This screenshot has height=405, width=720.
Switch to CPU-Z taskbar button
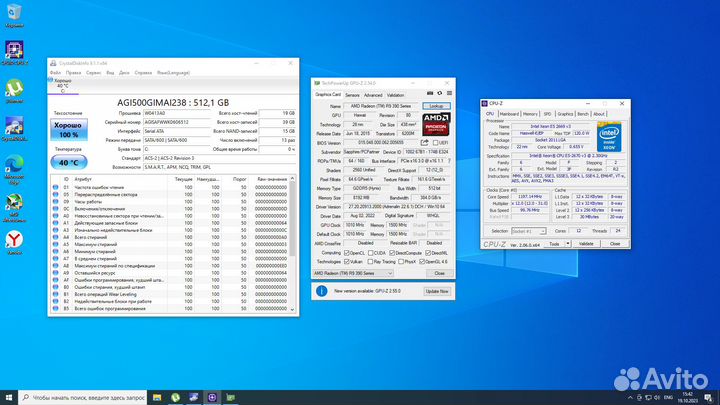pos(212,397)
